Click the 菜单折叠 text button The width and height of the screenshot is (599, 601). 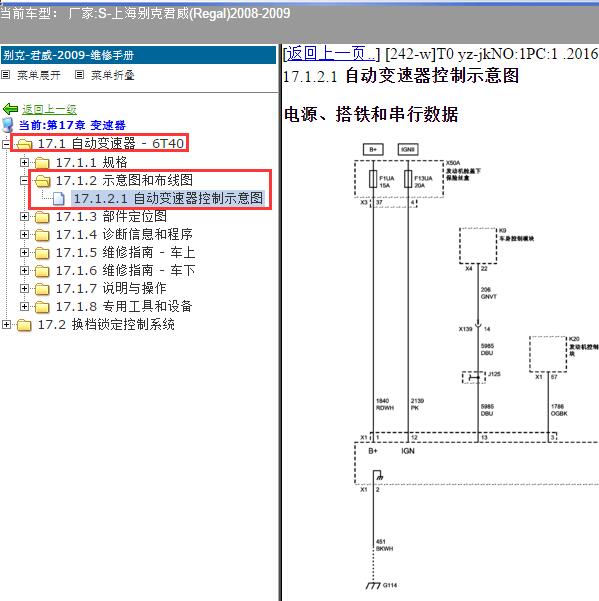click(113, 75)
